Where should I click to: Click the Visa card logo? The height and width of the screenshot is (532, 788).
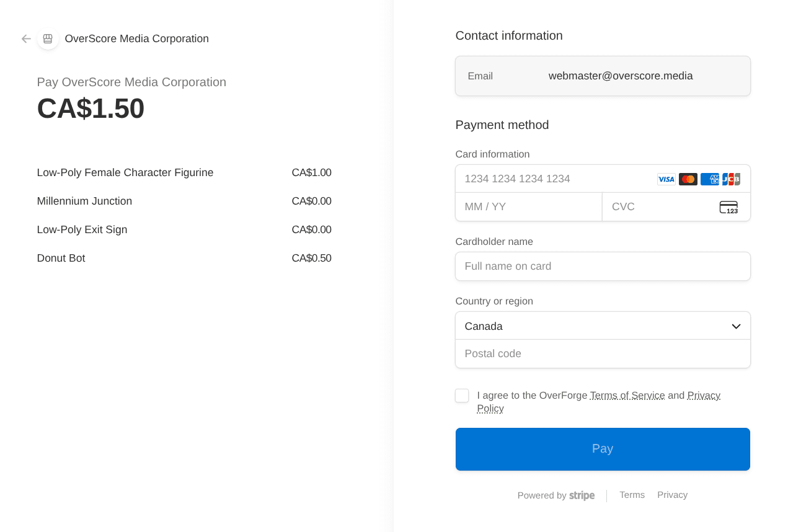pos(666,179)
